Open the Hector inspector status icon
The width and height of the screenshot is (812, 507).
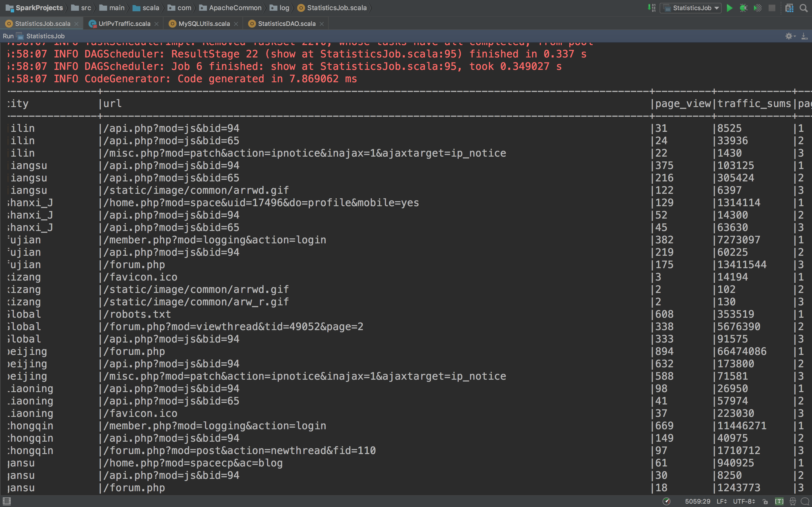tap(793, 501)
